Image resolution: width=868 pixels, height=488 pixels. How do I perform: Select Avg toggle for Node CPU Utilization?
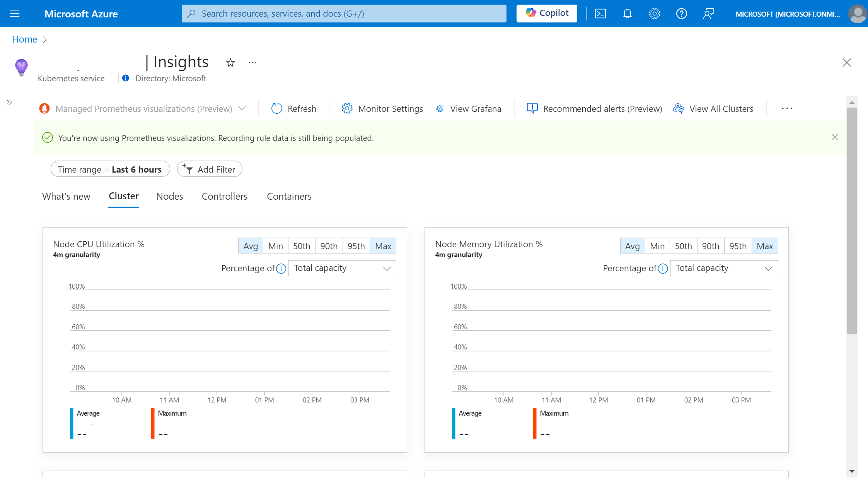point(250,245)
